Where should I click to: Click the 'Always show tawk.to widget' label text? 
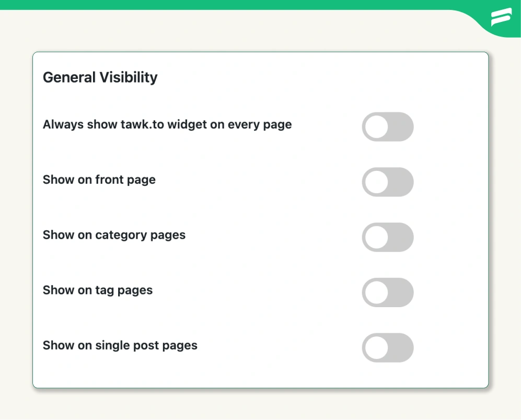pos(167,125)
